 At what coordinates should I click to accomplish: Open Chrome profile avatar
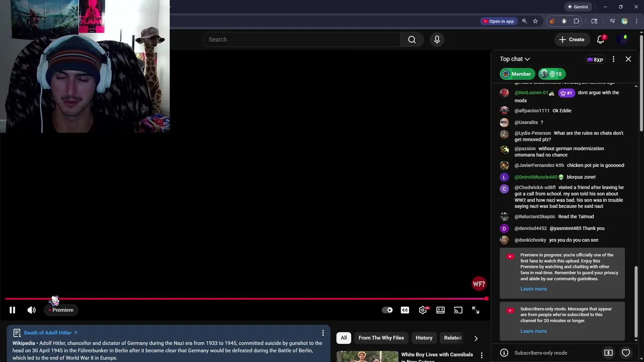(624, 21)
